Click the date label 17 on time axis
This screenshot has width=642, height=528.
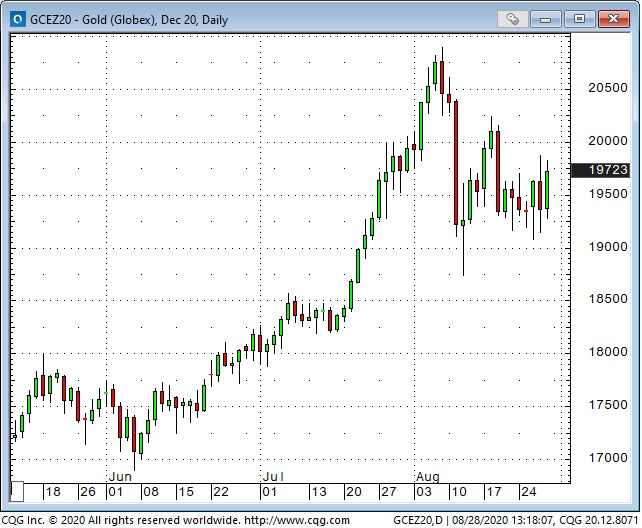(494, 492)
